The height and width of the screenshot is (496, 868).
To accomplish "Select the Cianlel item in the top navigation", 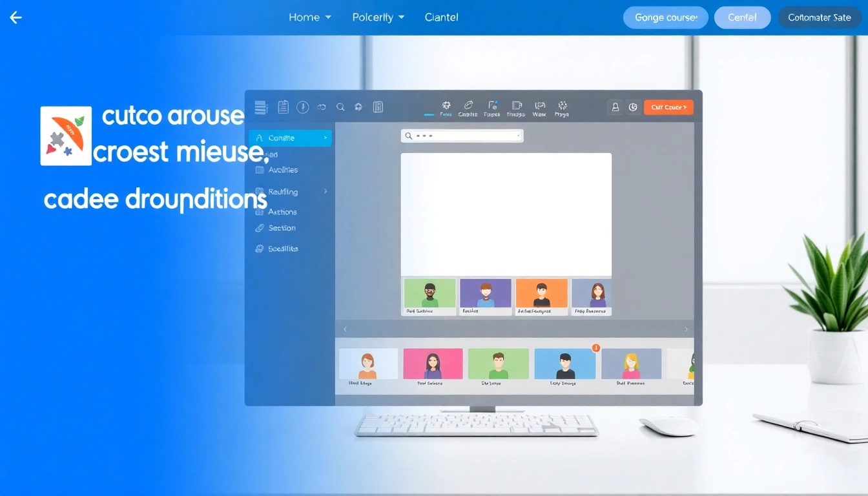I will [442, 17].
